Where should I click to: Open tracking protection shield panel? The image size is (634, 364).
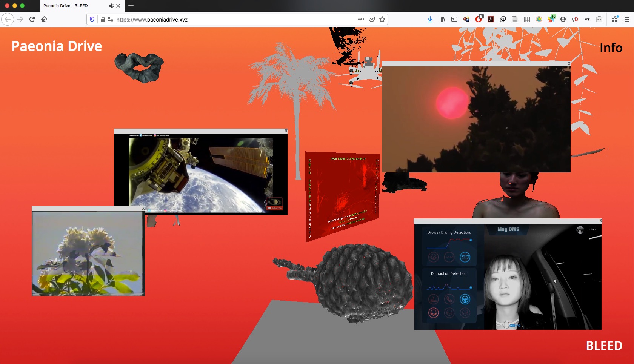[x=92, y=19]
